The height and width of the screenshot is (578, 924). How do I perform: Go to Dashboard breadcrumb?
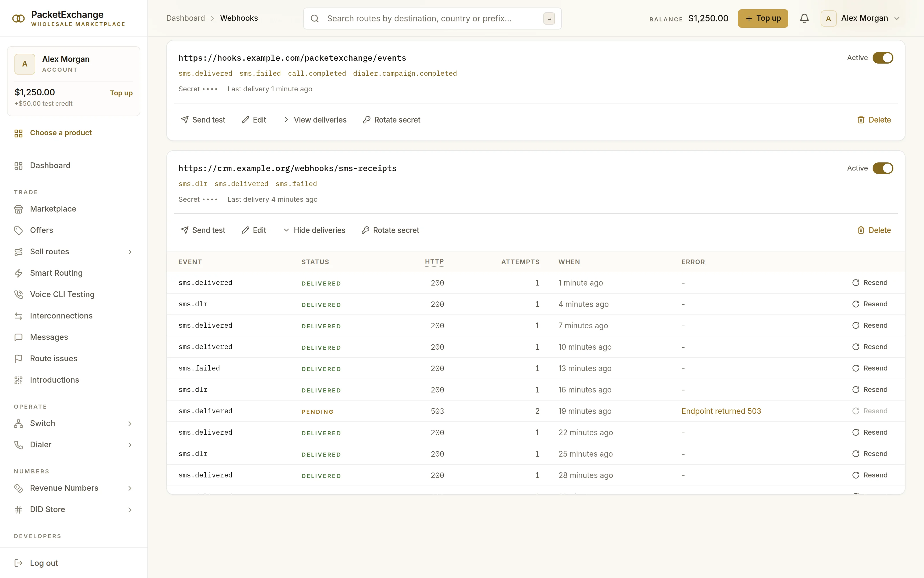[186, 18]
